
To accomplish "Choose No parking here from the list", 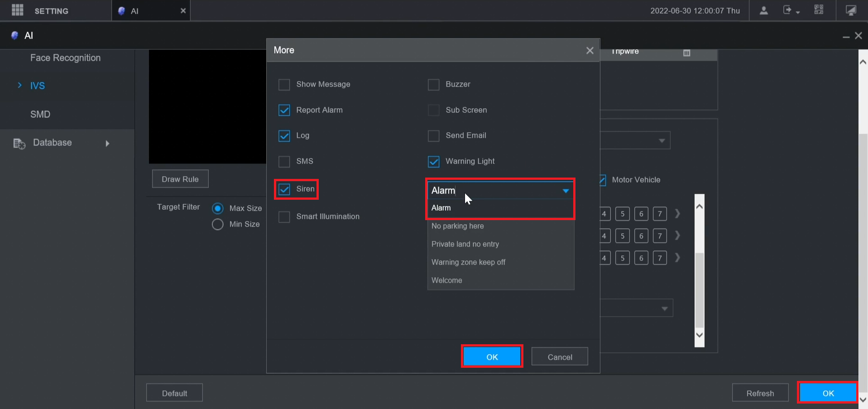I will (501, 226).
